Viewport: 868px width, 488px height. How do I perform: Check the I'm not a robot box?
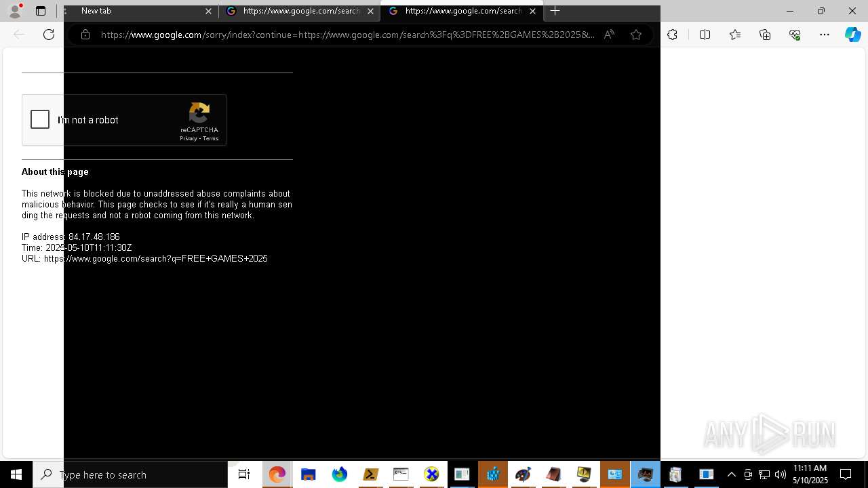[40, 120]
